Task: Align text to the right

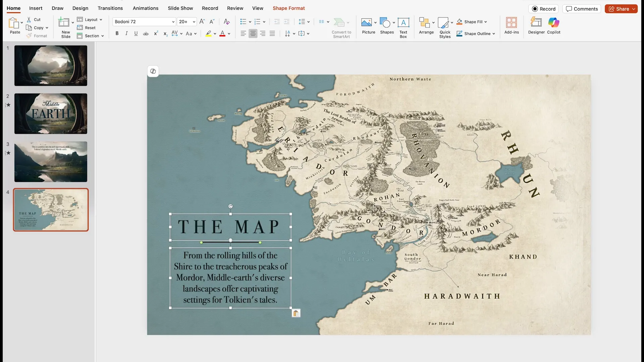Action: (x=263, y=34)
